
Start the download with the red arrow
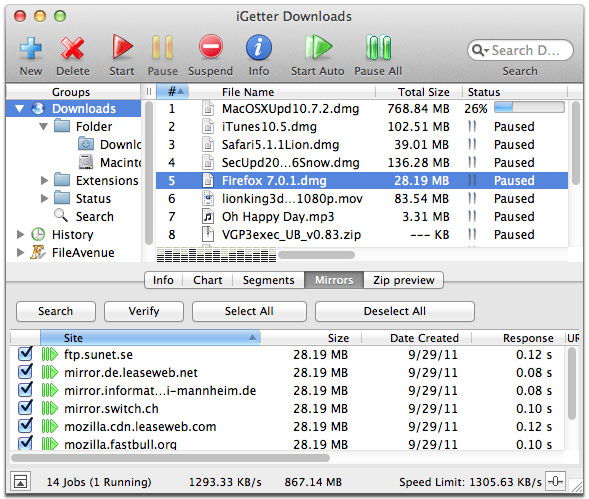click(x=122, y=47)
